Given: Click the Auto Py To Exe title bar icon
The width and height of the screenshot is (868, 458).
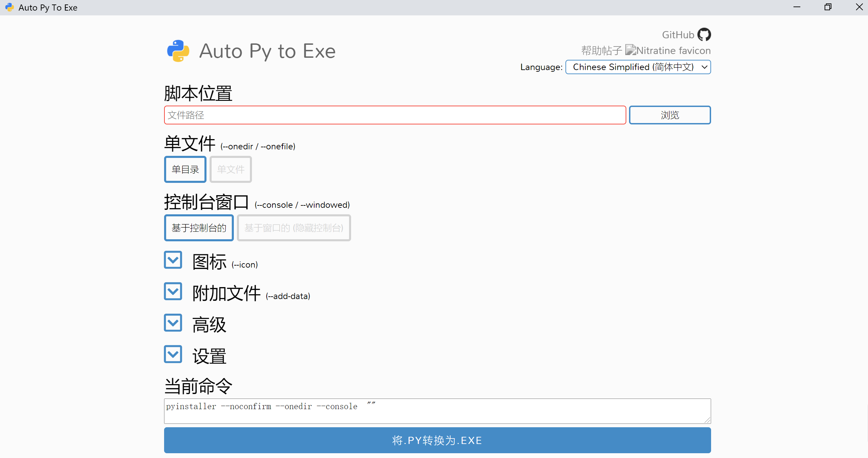Looking at the screenshot, I should [x=9, y=7].
